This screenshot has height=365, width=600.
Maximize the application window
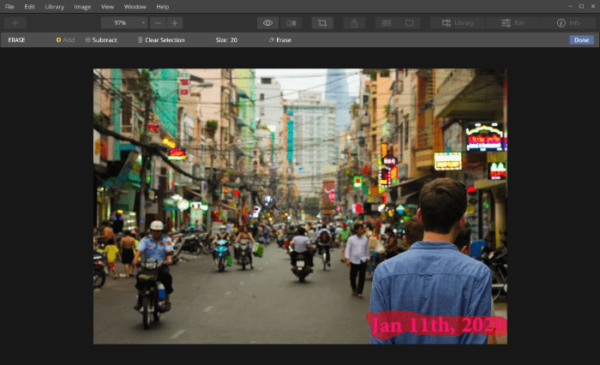pos(581,7)
